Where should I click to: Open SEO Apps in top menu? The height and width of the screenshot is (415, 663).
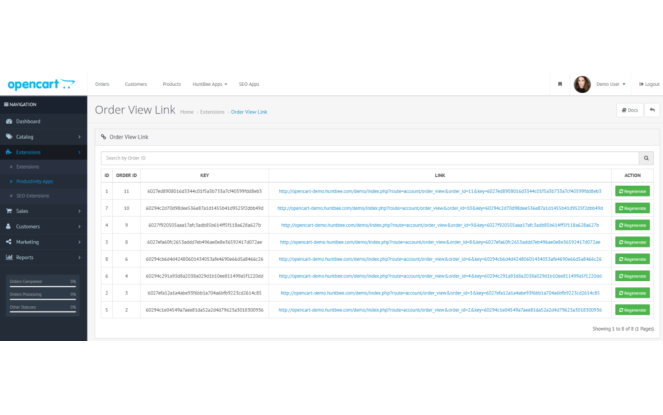point(249,84)
